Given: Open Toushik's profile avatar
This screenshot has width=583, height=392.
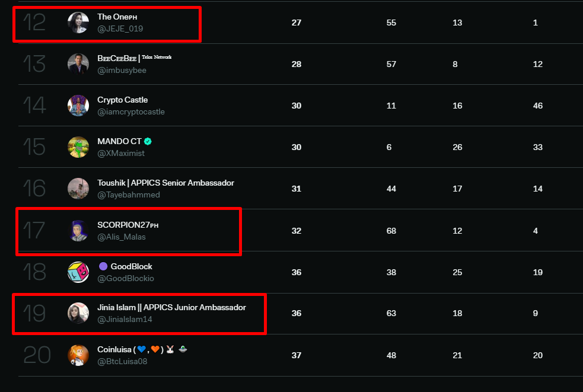Looking at the screenshot, I should point(78,189).
